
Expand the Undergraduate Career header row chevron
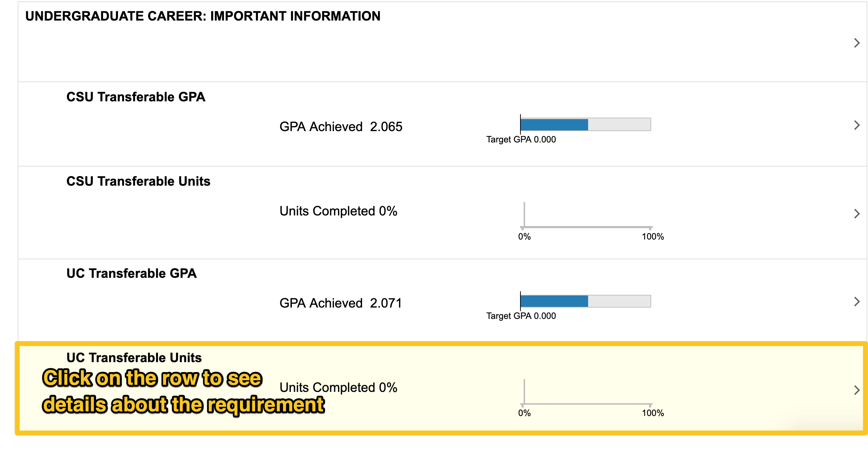pos(857,43)
